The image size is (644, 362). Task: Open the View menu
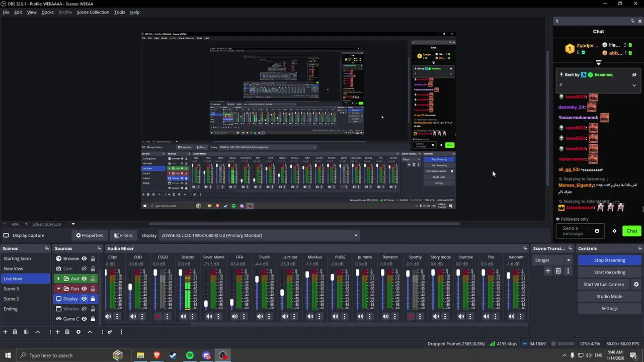point(32,12)
